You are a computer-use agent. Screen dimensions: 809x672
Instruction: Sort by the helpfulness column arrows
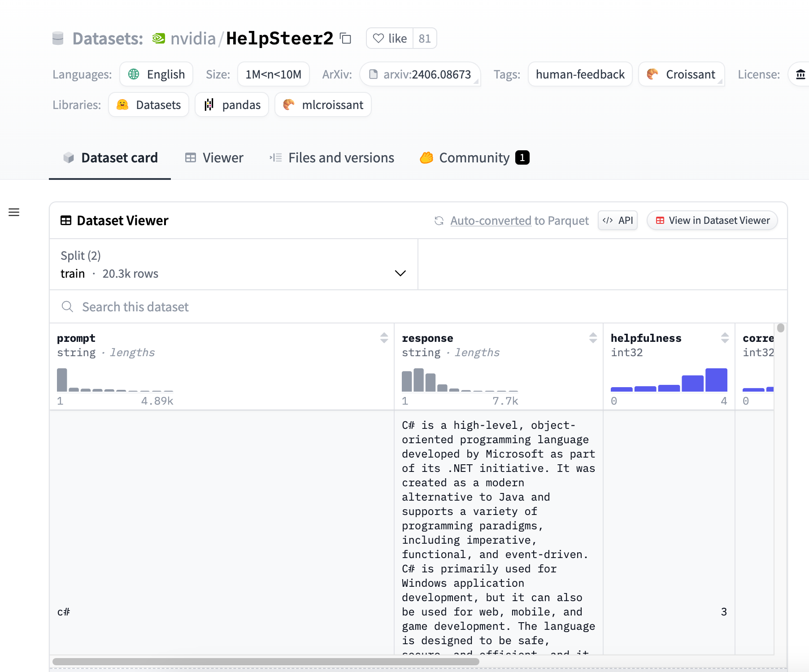pos(725,338)
